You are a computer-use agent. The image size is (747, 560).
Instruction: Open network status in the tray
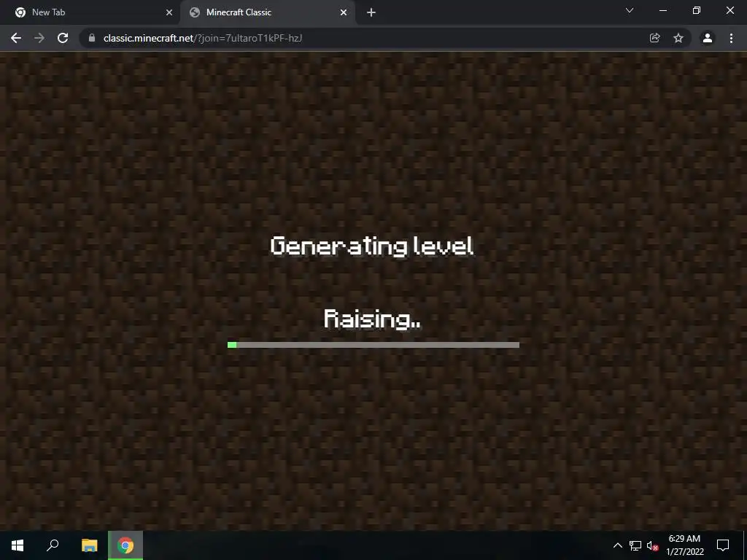[x=635, y=545]
